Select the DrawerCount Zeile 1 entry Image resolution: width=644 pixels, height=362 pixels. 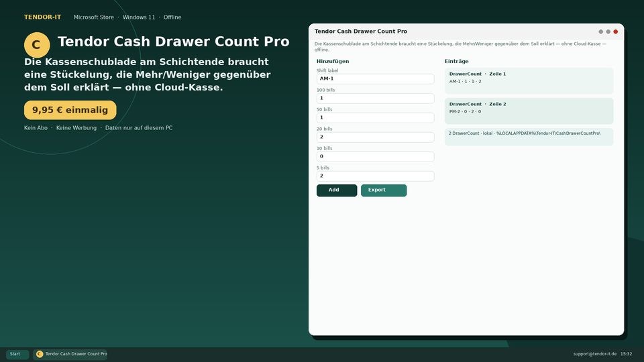[x=529, y=81]
